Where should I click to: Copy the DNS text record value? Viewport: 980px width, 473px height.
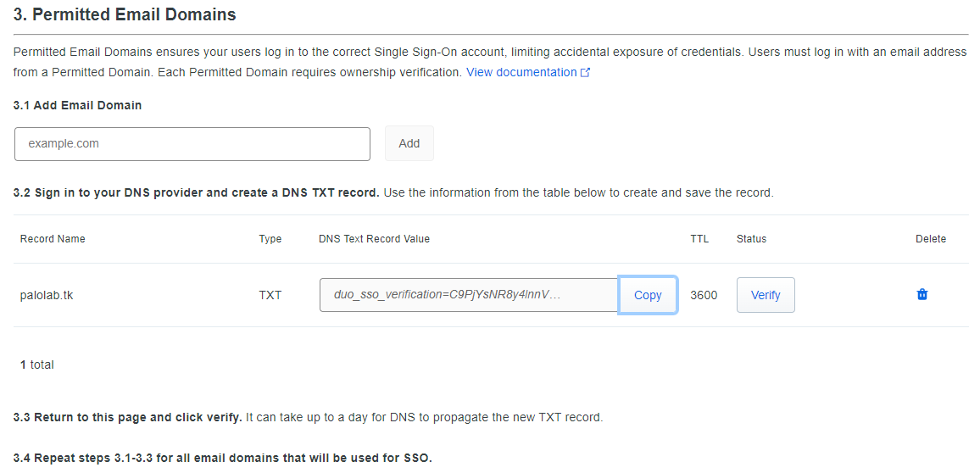click(648, 295)
